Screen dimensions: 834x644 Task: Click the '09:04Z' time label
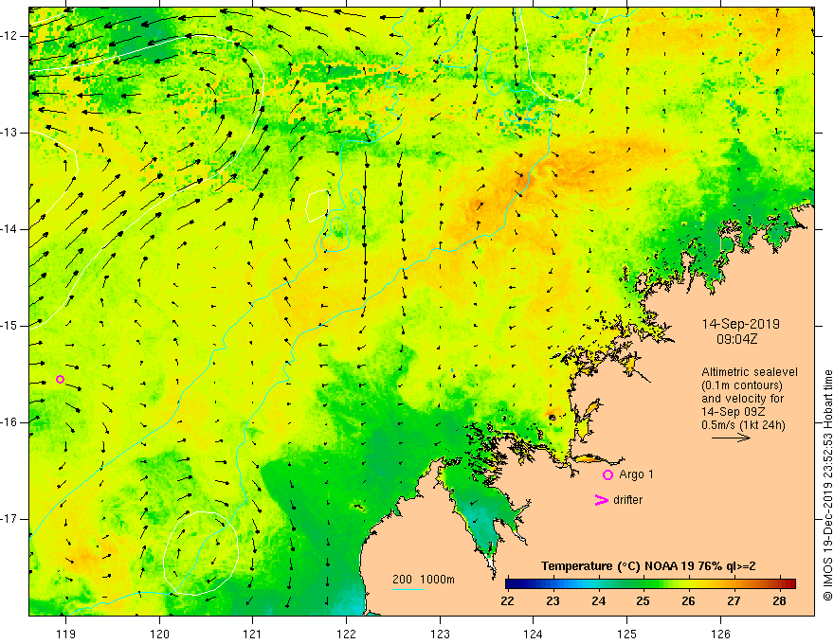tap(736, 339)
